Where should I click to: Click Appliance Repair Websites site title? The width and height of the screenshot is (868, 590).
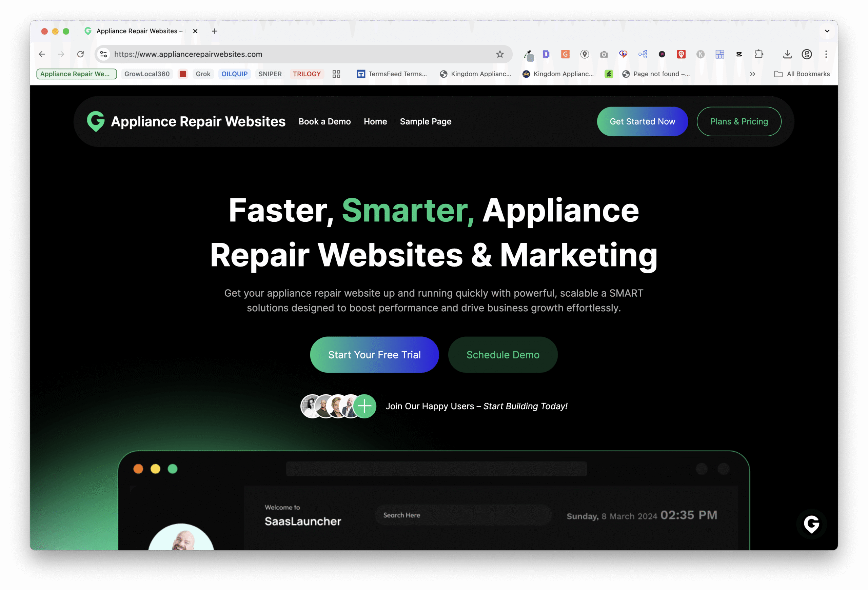[x=198, y=121]
